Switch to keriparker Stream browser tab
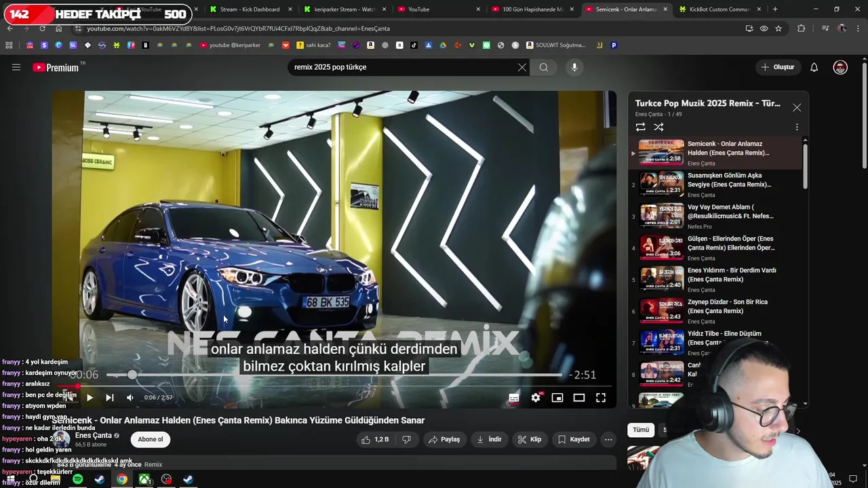The height and width of the screenshot is (488, 868). [x=342, y=9]
